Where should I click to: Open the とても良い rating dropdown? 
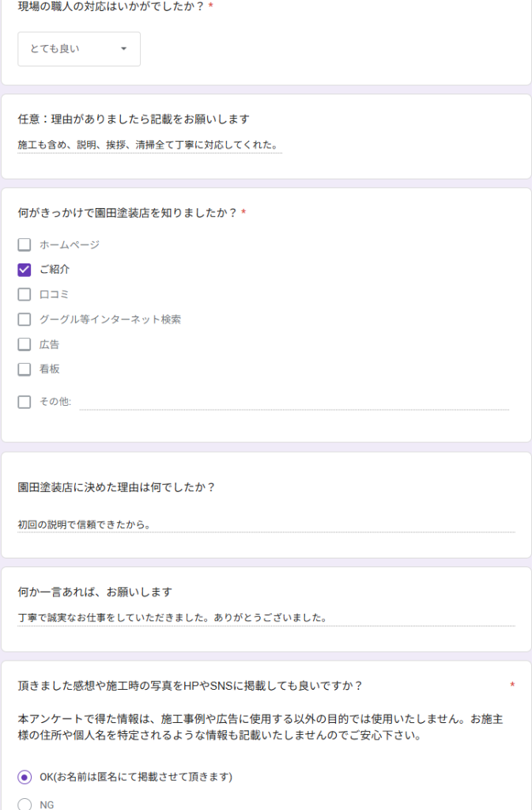[x=78, y=49]
